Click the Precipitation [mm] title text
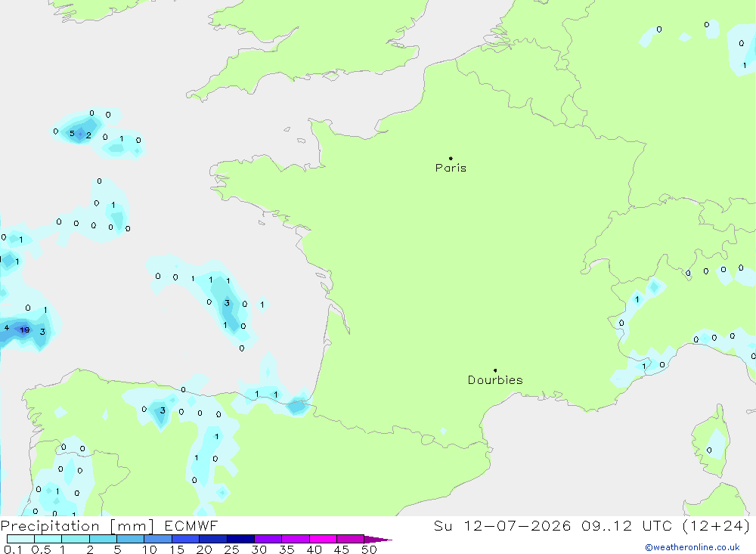 pyautogui.click(x=77, y=526)
